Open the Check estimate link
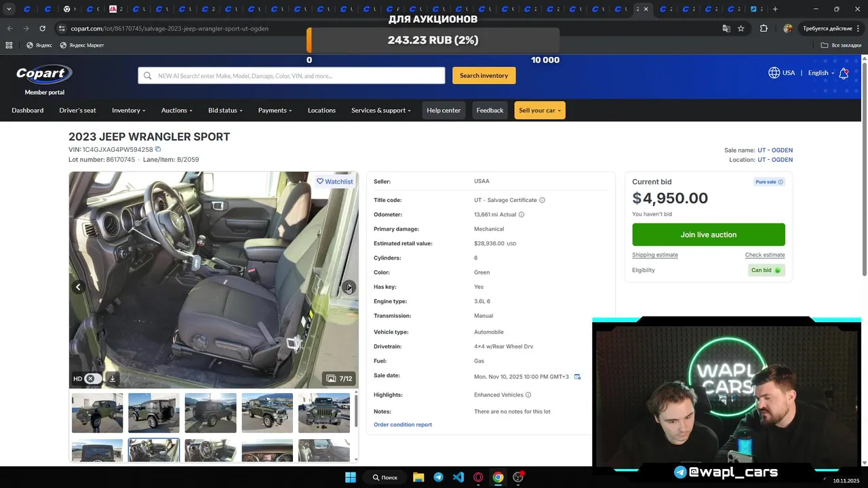 (x=765, y=255)
